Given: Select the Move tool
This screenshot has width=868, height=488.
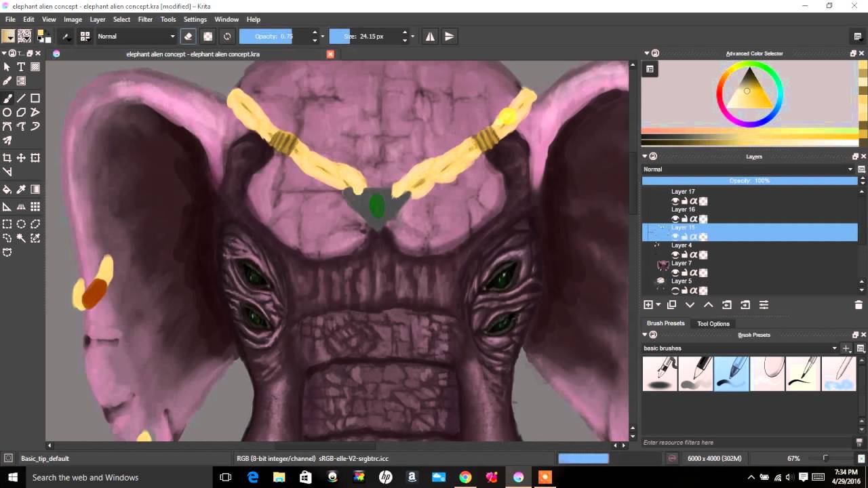Looking at the screenshot, I should click(x=21, y=158).
